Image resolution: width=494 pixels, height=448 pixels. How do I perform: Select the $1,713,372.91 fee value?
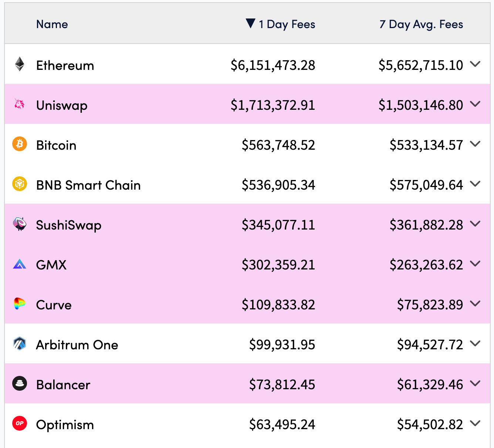click(x=273, y=105)
